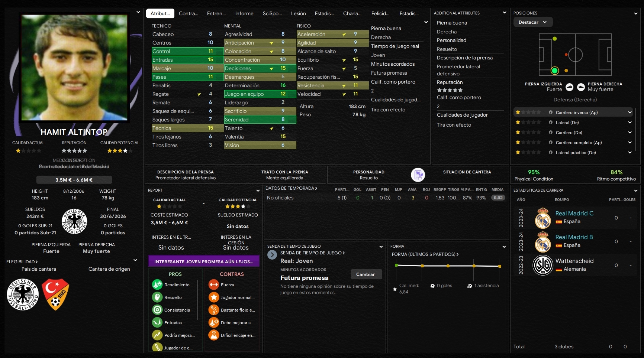
Task: Switch to the Atribut... tab
Action: (160, 13)
